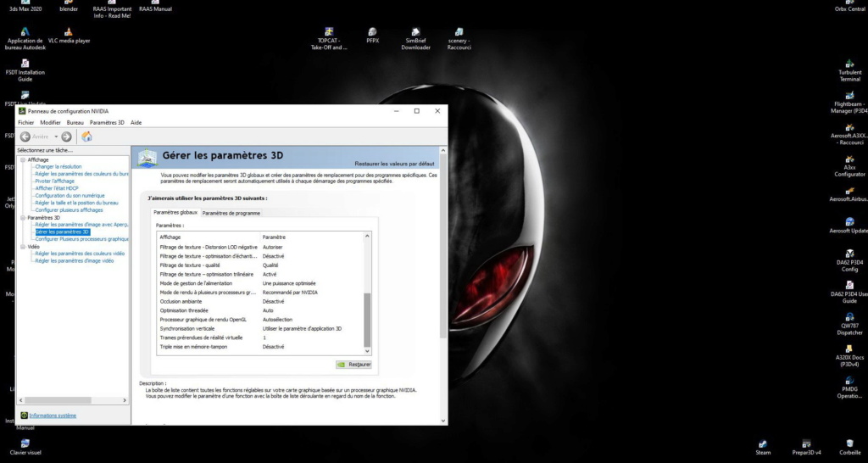Launch VLC media player desktop icon
The height and width of the screenshot is (463, 868).
(x=69, y=36)
